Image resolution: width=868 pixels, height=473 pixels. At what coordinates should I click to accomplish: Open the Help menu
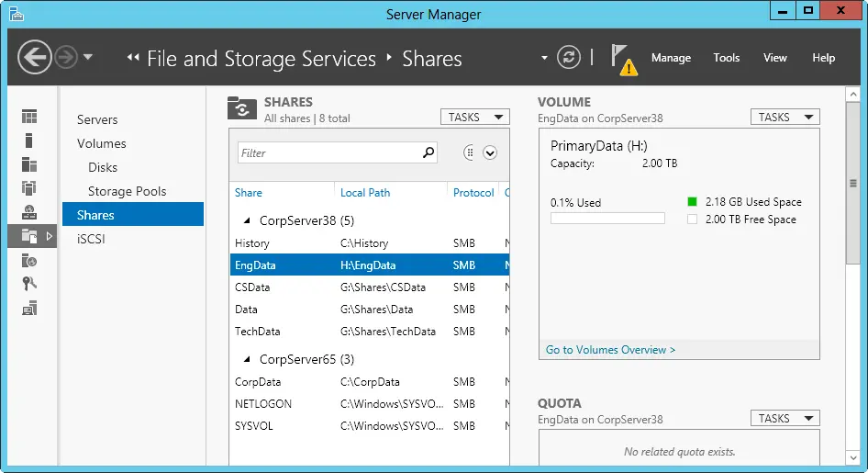coord(824,58)
